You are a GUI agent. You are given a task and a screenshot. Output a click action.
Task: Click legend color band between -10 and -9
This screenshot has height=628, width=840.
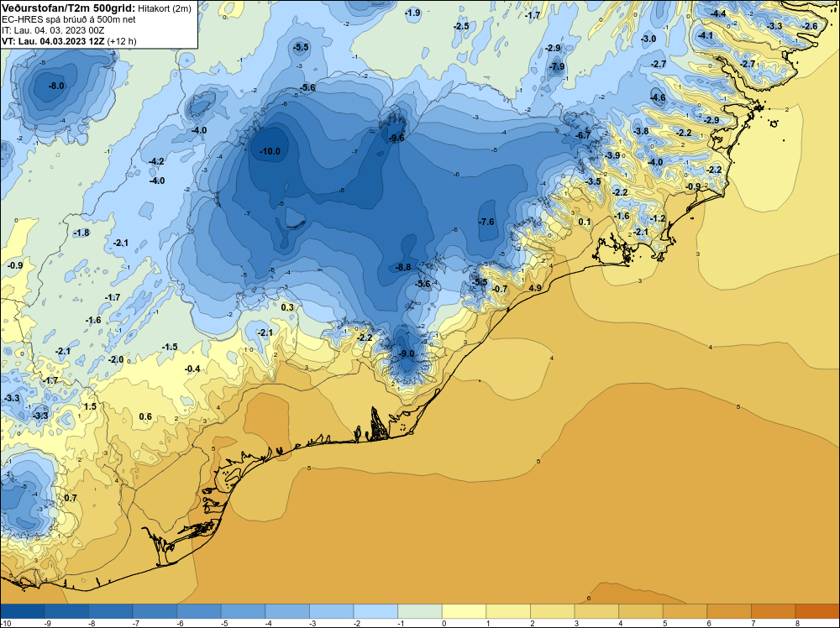[x=23, y=611]
